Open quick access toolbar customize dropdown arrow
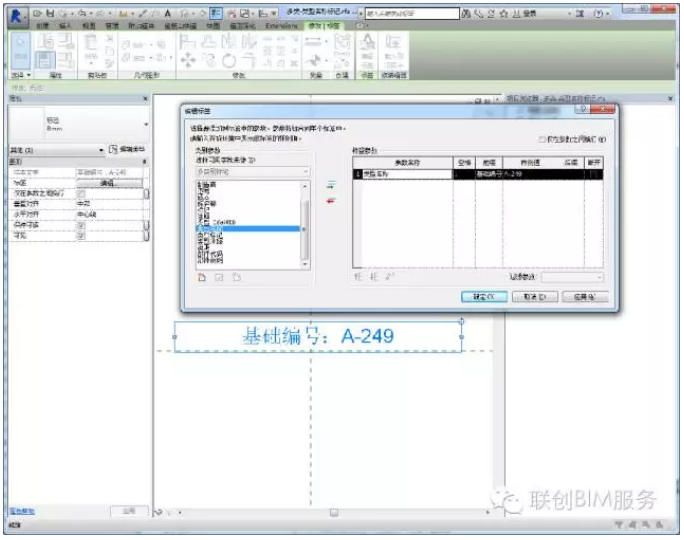The image size is (684, 540). [x=274, y=14]
